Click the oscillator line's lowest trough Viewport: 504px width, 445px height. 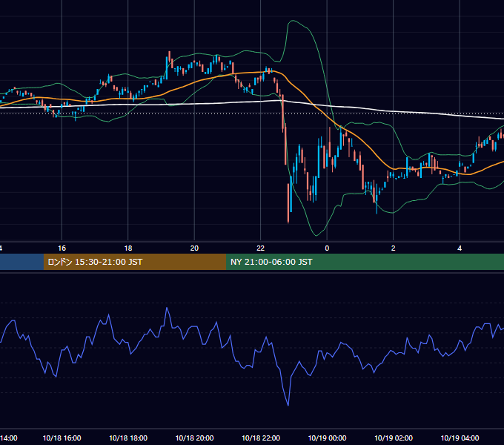click(x=288, y=404)
